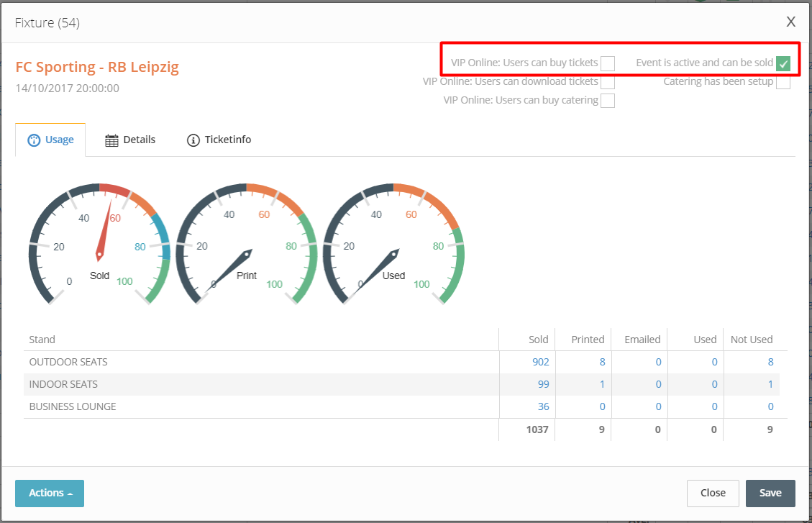Click the Emailed column header
Image resolution: width=812 pixels, height=523 pixels.
coord(642,340)
